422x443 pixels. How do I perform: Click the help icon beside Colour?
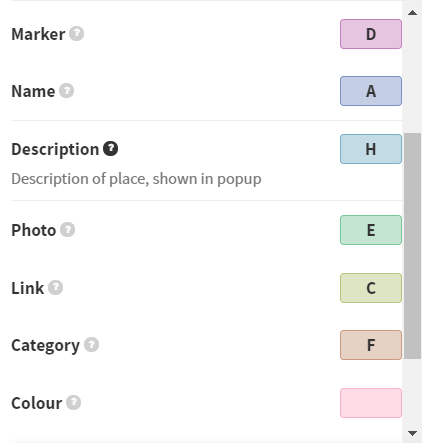coord(73,403)
